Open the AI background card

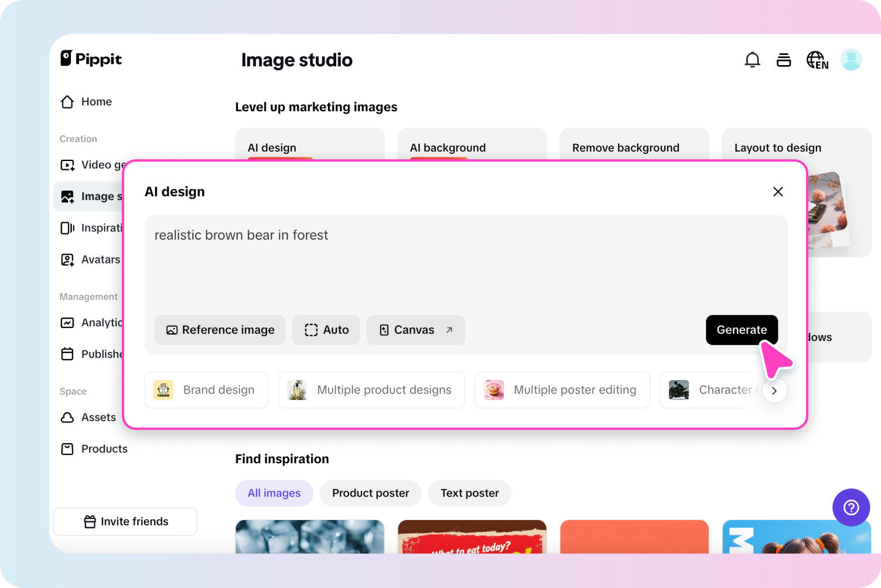tap(472, 145)
